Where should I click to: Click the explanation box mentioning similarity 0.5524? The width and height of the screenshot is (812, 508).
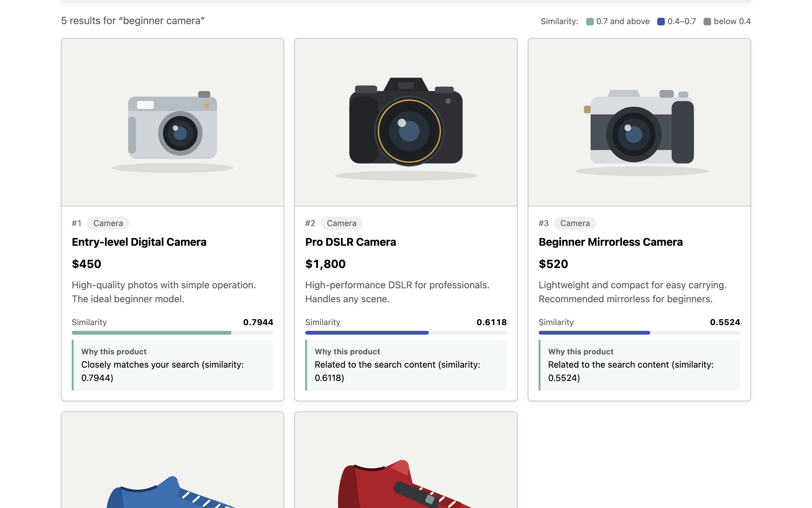(639, 365)
